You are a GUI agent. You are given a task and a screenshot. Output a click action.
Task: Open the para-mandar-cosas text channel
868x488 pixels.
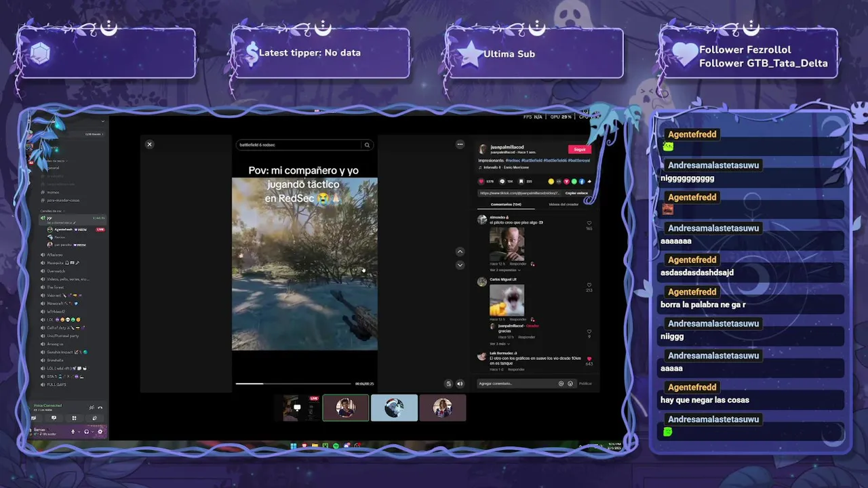[63, 200]
